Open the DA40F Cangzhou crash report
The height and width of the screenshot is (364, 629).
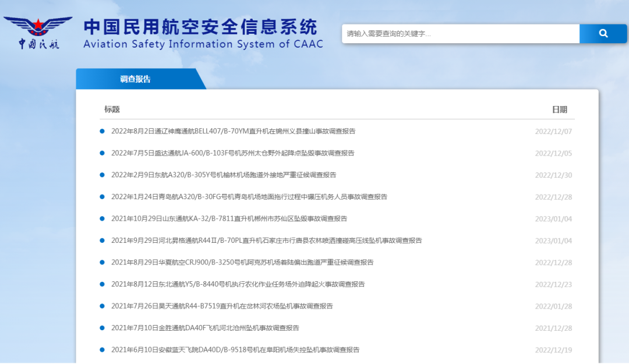point(205,328)
